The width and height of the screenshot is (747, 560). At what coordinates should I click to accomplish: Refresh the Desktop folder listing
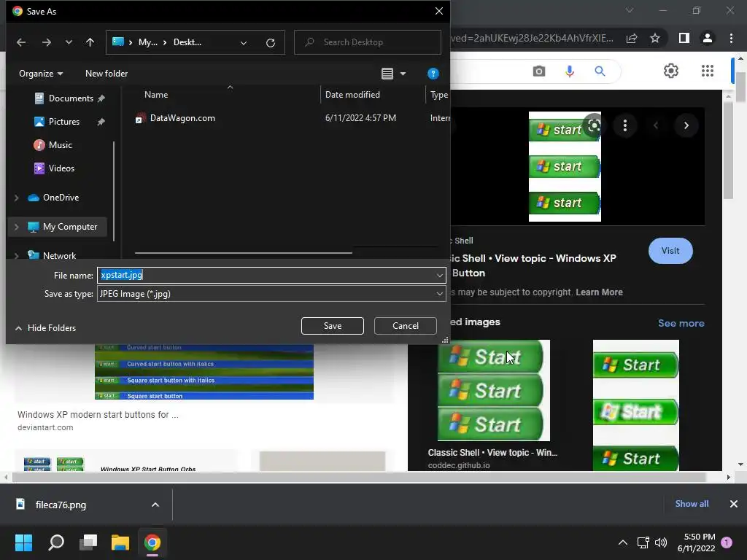point(270,42)
